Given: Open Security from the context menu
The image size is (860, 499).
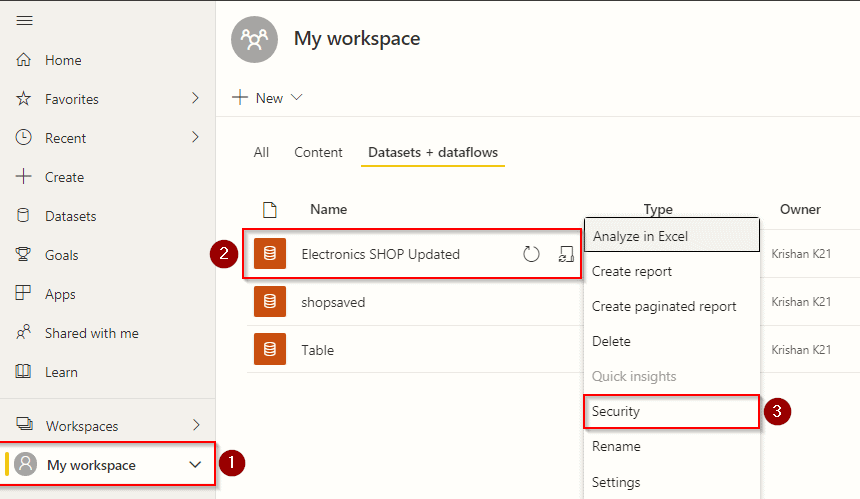Looking at the screenshot, I should 672,411.
